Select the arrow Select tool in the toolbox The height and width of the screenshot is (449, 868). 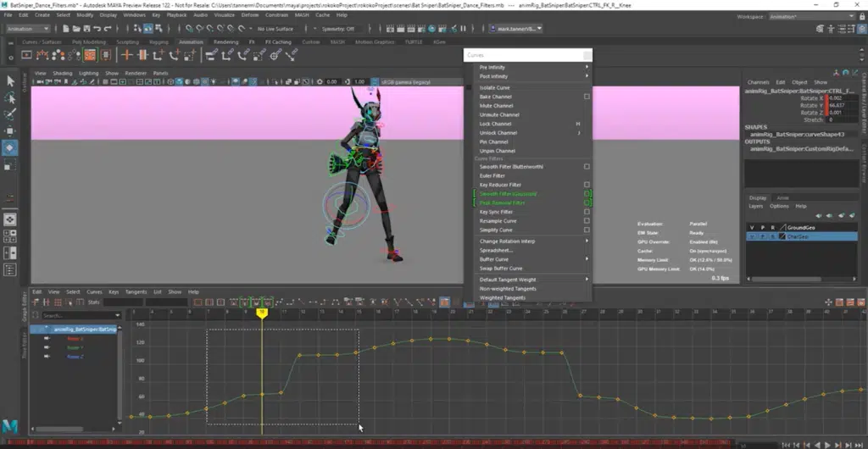(x=10, y=80)
